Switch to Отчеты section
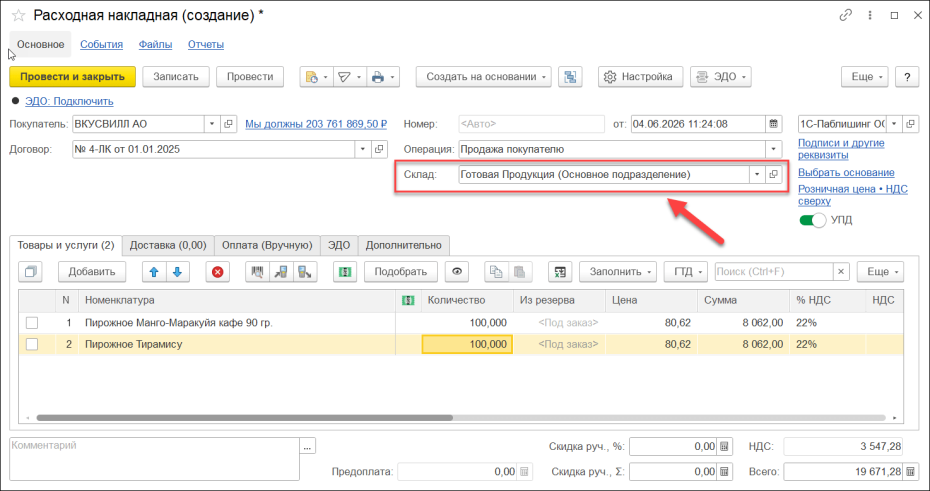The width and height of the screenshot is (930, 491). point(206,44)
